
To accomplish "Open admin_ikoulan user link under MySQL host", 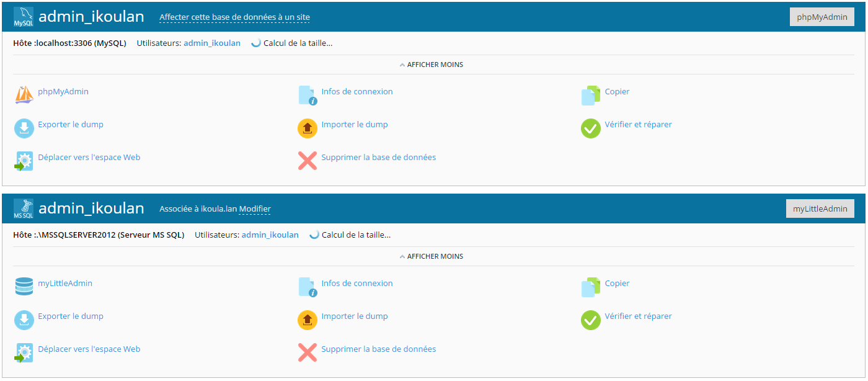I will (x=212, y=43).
